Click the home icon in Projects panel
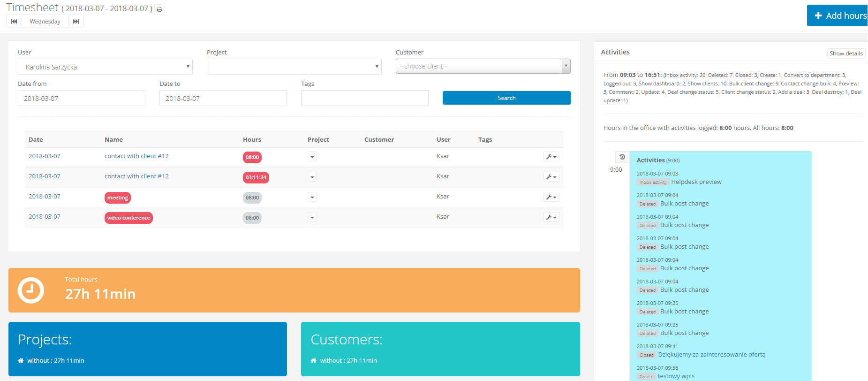This screenshot has width=868, height=381. 21,361
